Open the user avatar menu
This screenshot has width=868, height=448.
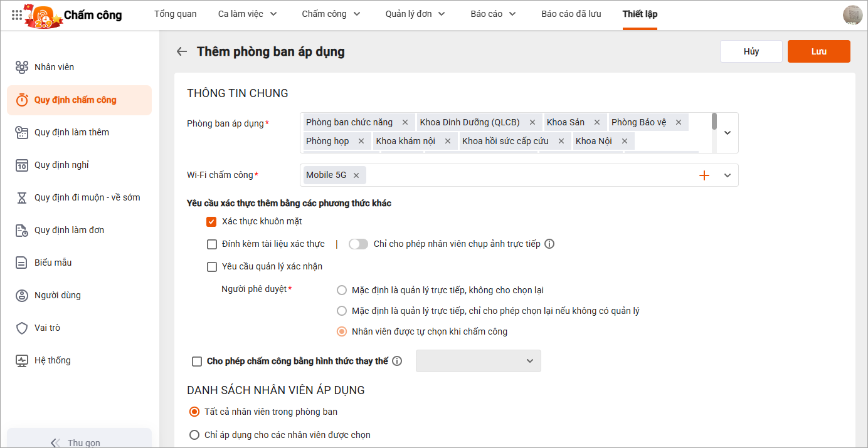852,14
